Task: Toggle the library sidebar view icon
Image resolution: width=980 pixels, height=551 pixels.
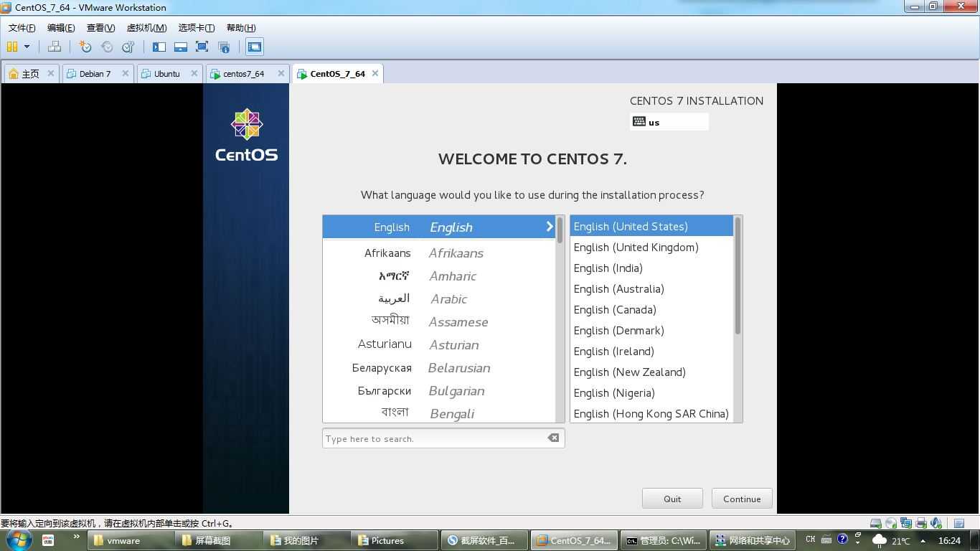Action: (x=159, y=47)
